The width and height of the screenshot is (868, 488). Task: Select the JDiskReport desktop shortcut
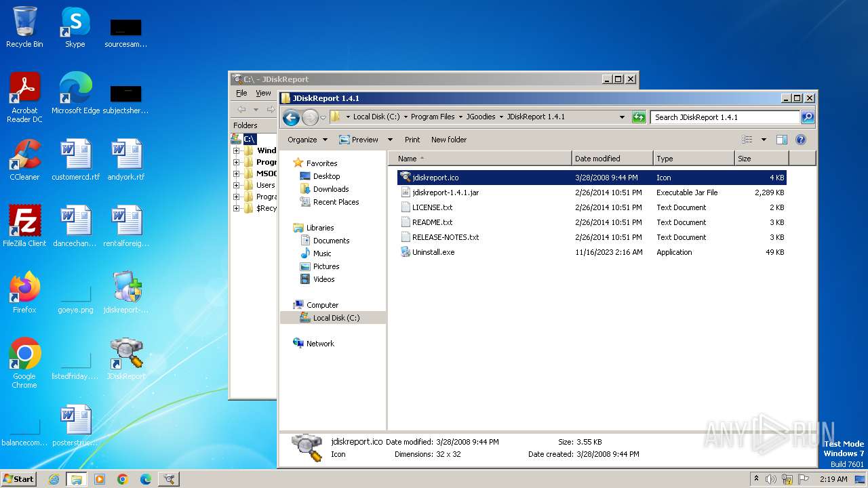click(x=126, y=359)
